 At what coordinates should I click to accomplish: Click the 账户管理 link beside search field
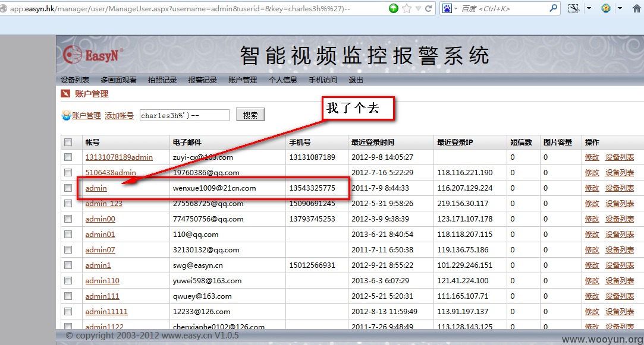[x=86, y=116]
